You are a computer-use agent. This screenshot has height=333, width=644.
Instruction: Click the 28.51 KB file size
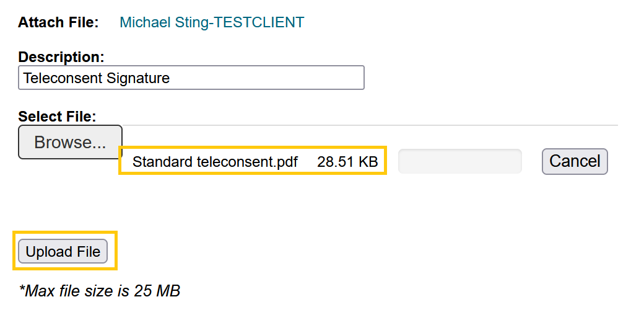coord(347,162)
